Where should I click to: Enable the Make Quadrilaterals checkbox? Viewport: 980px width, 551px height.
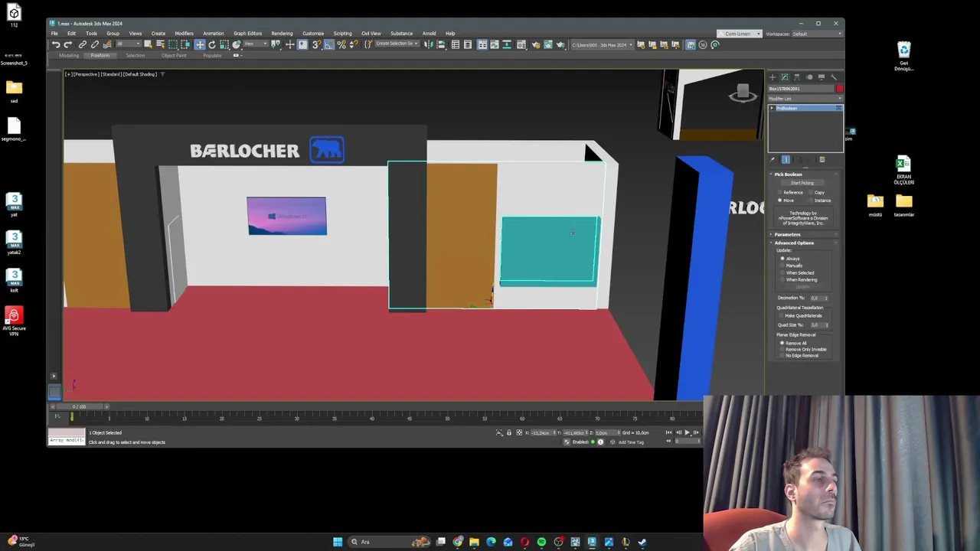pyautogui.click(x=801, y=315)
